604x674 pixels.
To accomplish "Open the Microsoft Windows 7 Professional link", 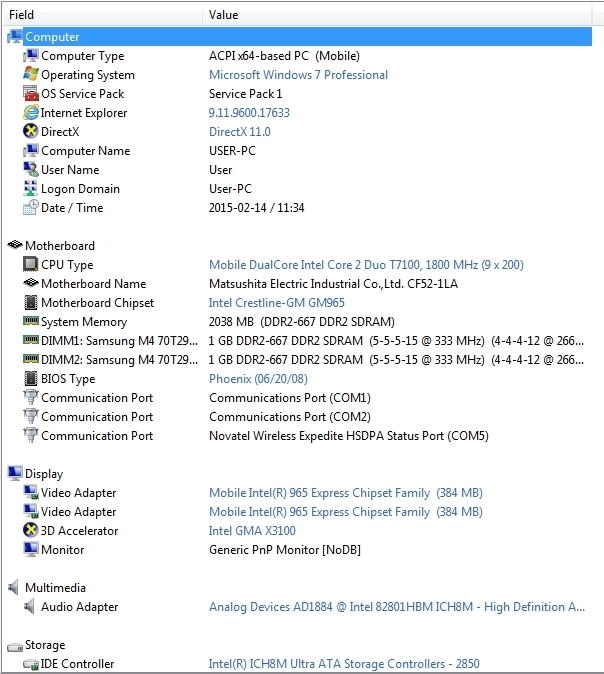I will 298,75.
